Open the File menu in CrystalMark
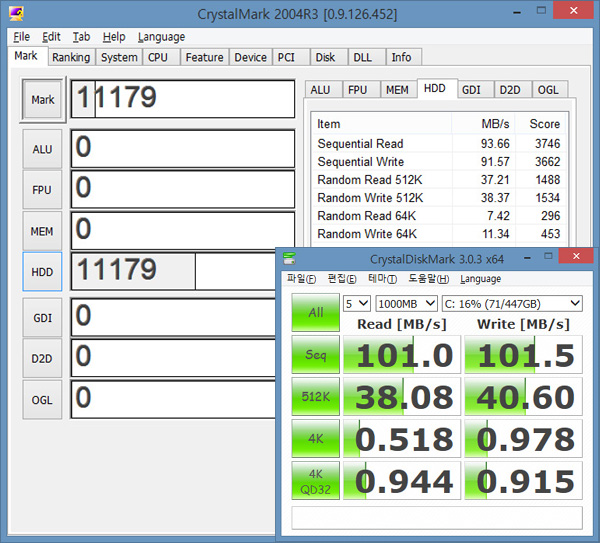Screen dimensions: 600x543 (x=21, y=37)
